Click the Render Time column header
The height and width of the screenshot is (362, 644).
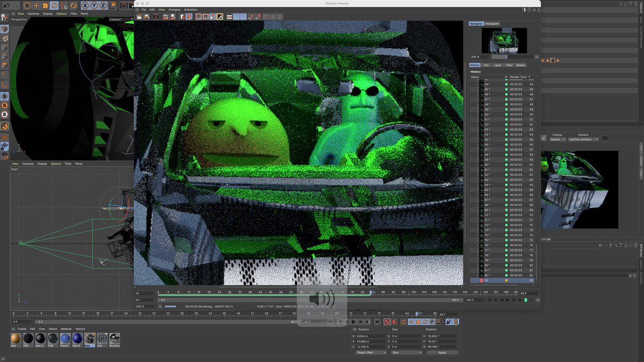tap(518, 77)
